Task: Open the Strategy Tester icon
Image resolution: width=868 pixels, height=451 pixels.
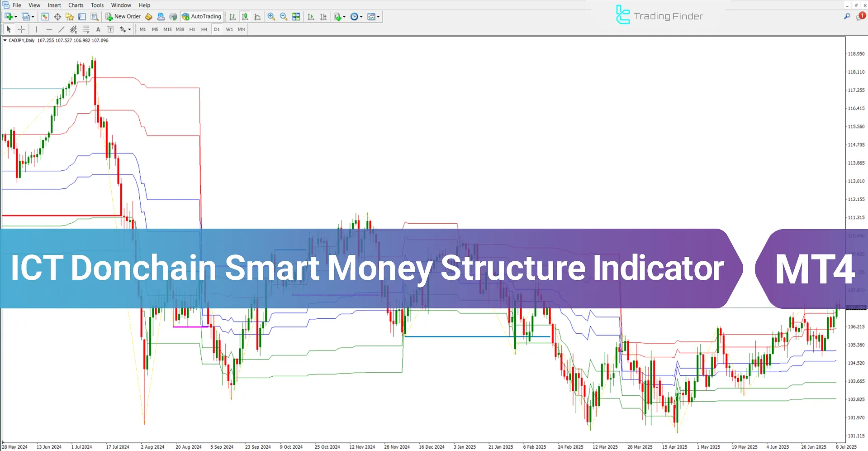Action: (95, 17)
